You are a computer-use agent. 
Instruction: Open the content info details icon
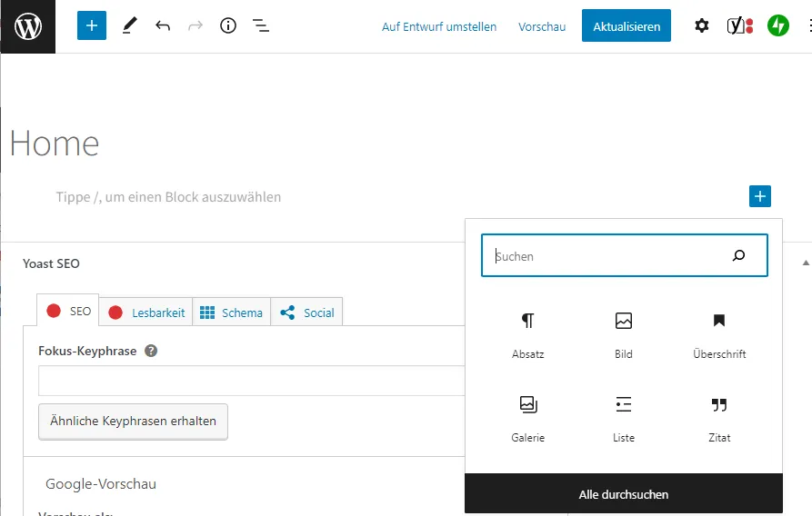(x=228, y=25)
